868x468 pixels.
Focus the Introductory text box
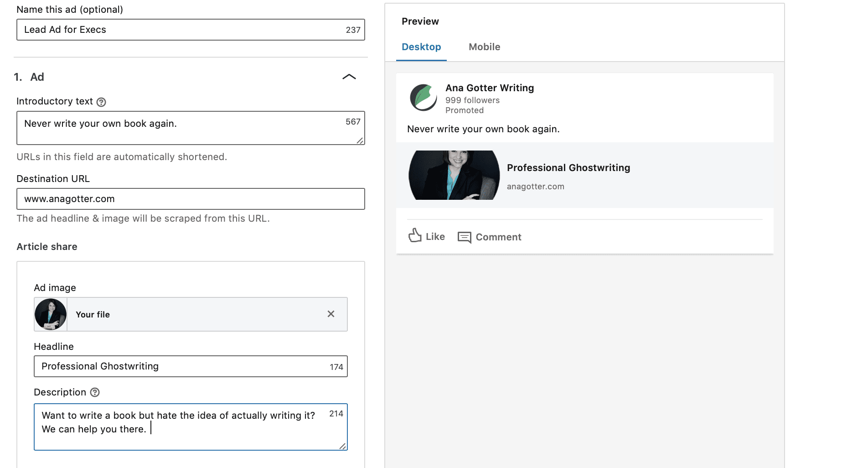click(x=191, y=128)
